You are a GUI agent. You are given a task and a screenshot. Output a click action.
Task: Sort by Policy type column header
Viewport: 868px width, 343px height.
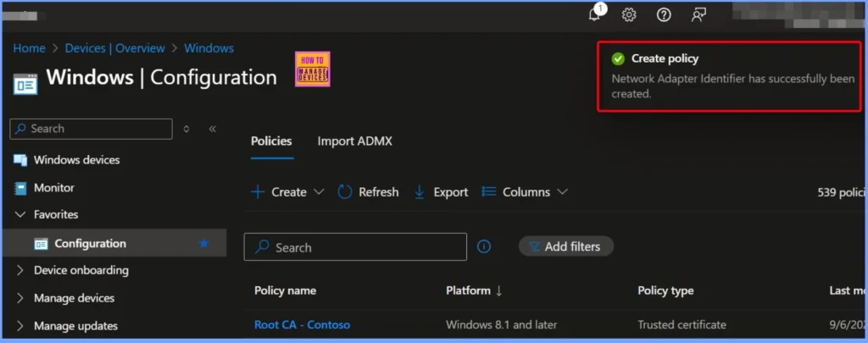tap(665, 290)
